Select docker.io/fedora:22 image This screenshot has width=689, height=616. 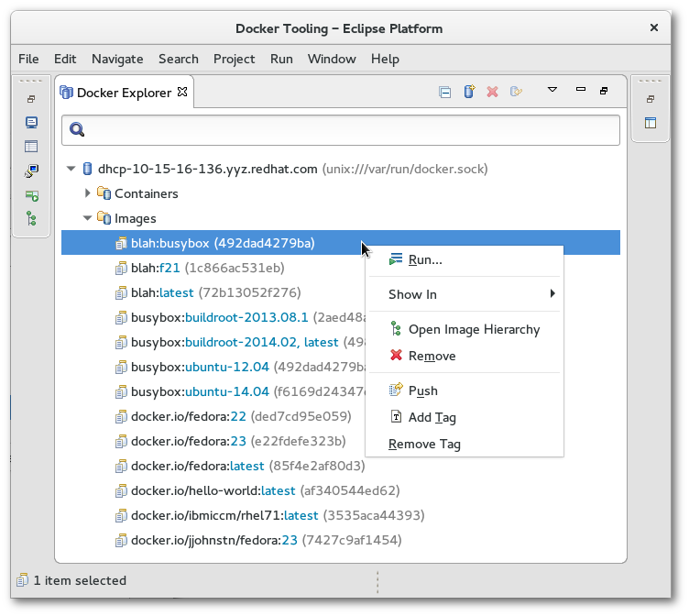pyautogui.click(x=241, y=416)
